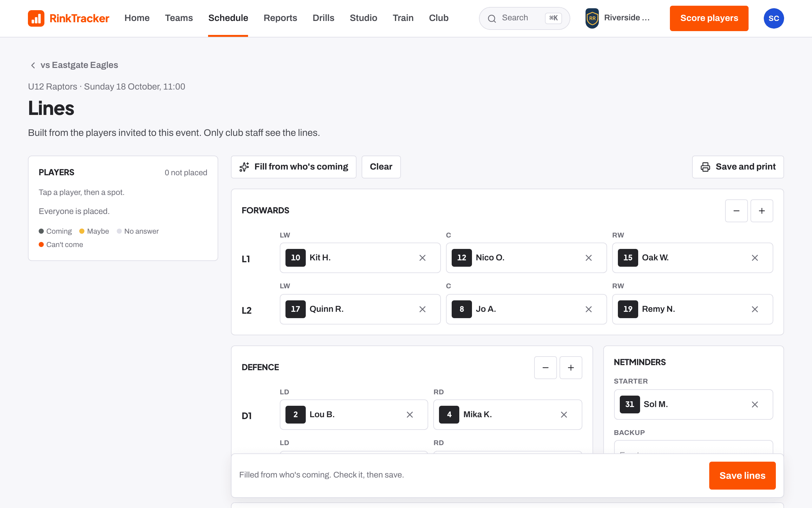Click the '0 not placed' text
The height and width of the screenshot is (508, 812).
186,172
